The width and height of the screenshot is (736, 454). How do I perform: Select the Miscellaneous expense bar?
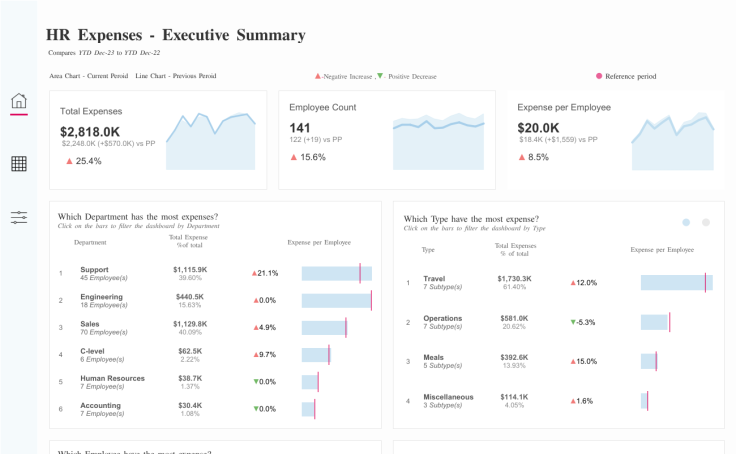[x=644, y=400]
